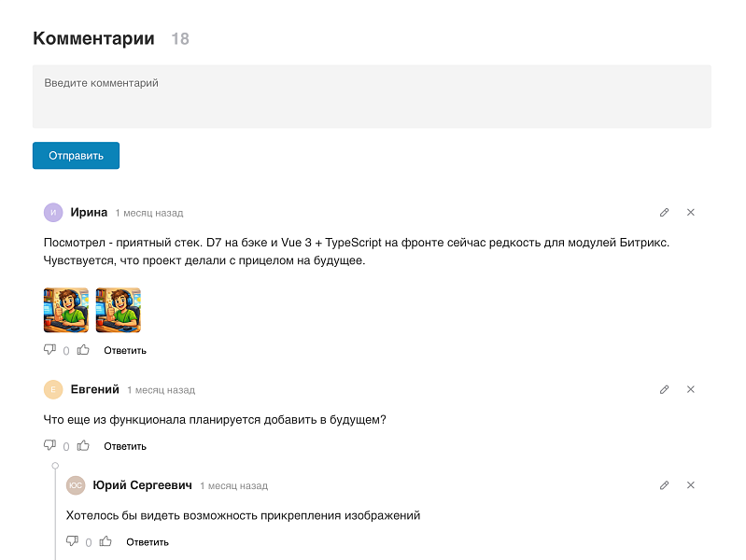Delete Юрий Сергеевич's reply via X icon
Viewport: 746px width, 560px height.
pos(691,485)
